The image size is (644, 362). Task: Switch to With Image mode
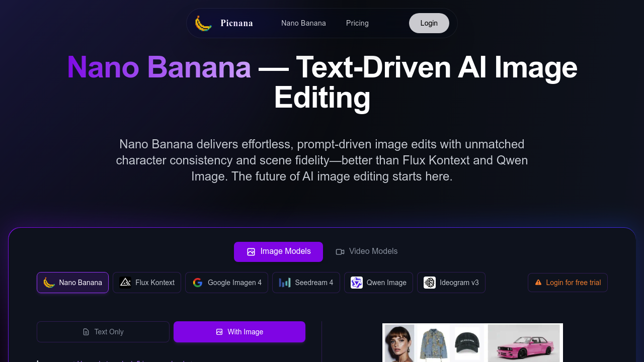coord(239,332)
